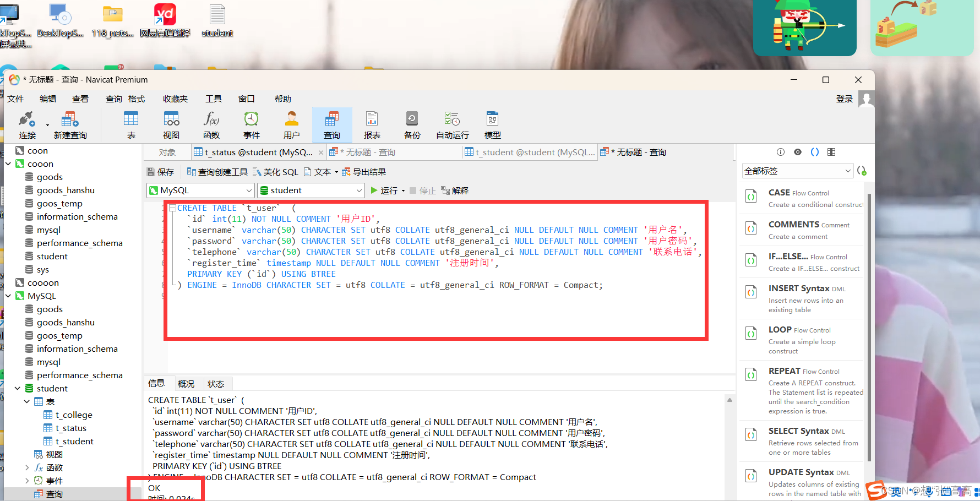Open the 事件 event toolbar icon

click(x=252, y=124)
